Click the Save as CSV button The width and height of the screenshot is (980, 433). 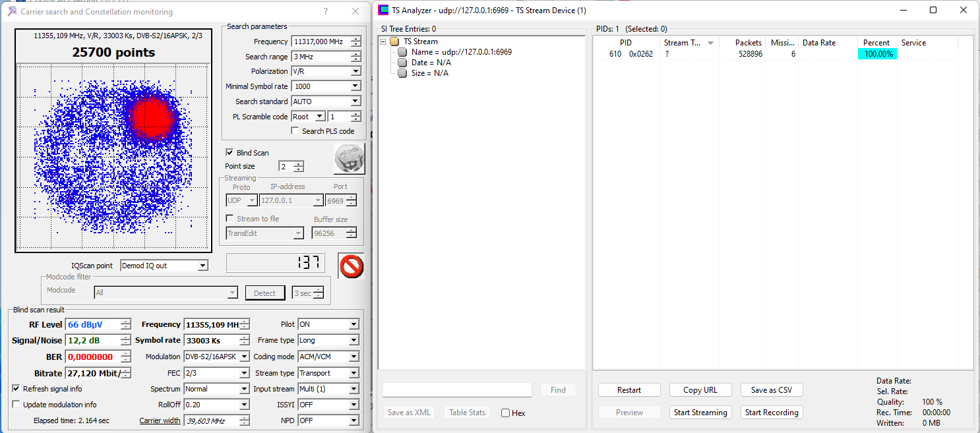[x=771, y=390]
